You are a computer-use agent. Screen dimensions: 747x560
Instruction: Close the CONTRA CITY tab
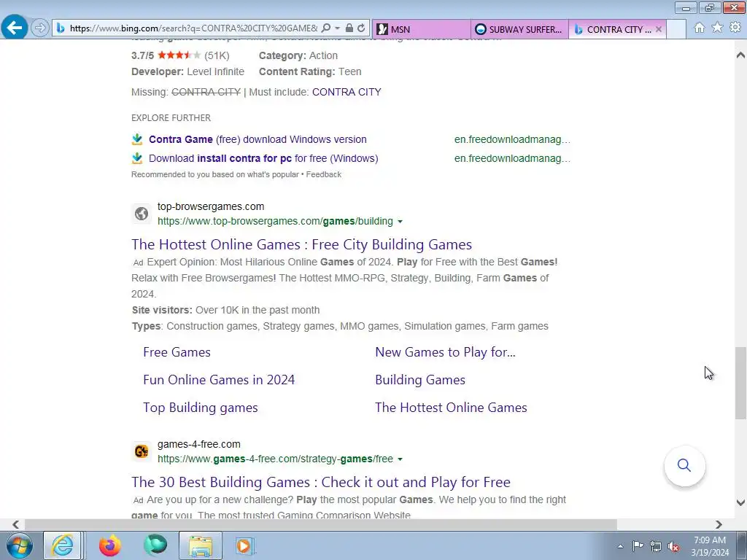[659, 29]
